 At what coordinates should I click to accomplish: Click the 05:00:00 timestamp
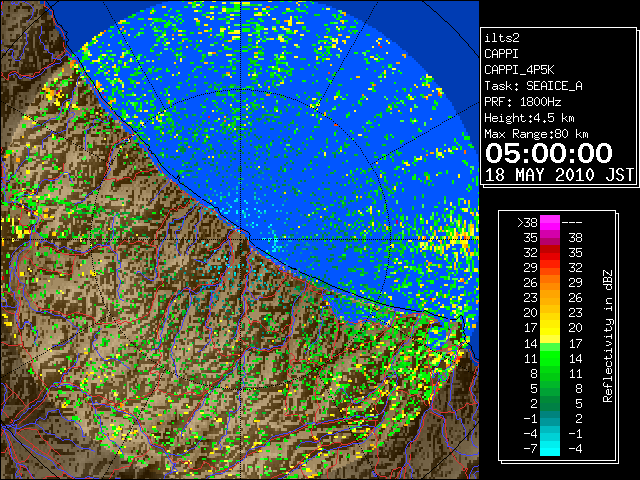pyautogui.click(x=549, y=153)
